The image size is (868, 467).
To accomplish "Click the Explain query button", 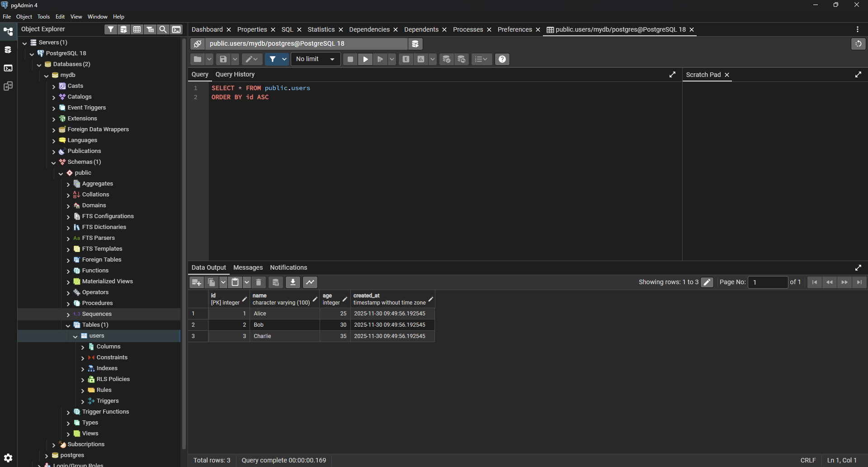I will click(x=406, y=59).
